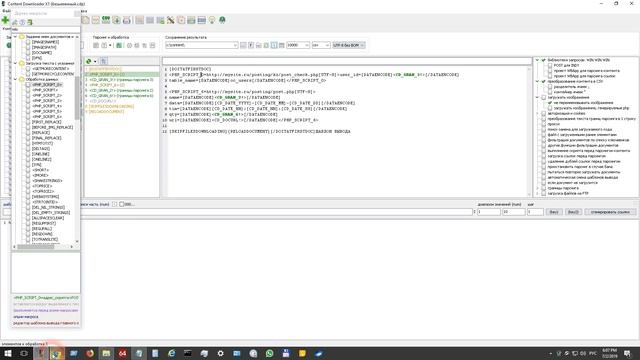
Task: Check the [IMAGESNAMES] macro checkbox
Action: (28, 42)
